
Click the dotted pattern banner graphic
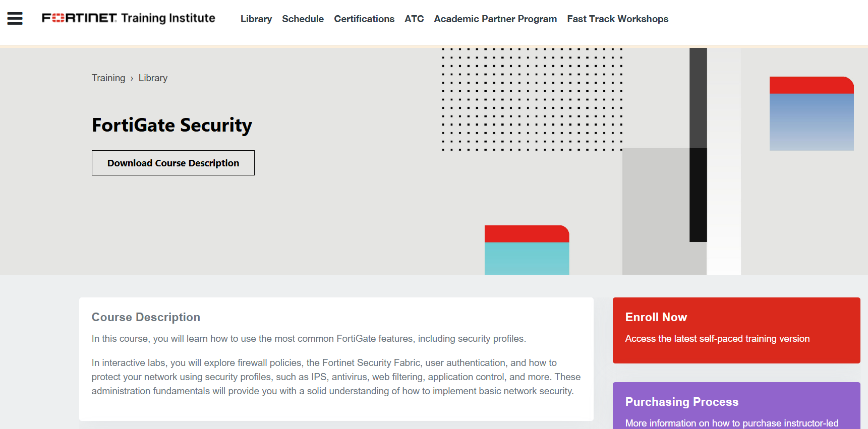532,99
